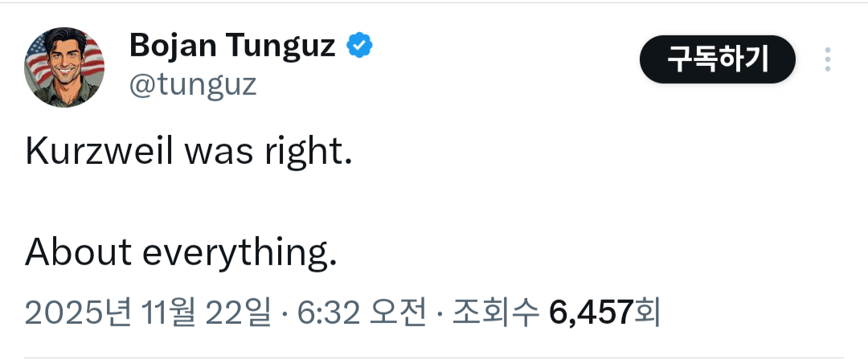Click the "22일" day in the date
Image resolution: width=868 pixels, height=364 pixels.
click(x=237, y=312)
